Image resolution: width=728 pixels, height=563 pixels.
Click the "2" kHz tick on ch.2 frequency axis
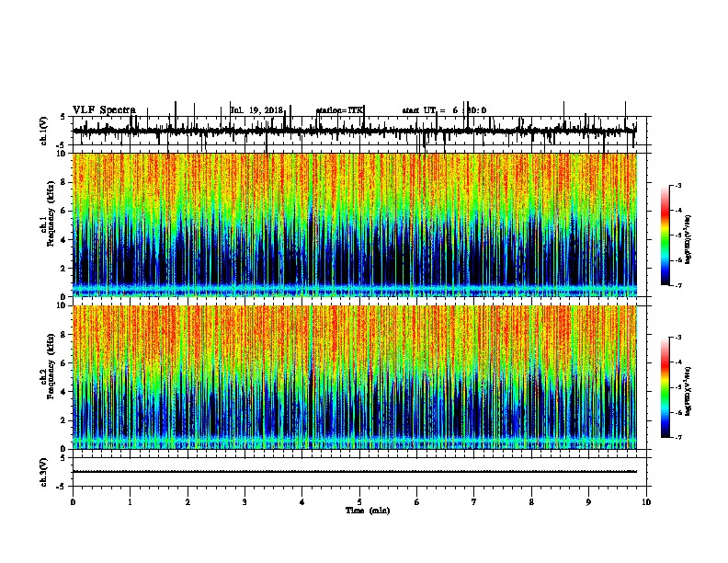click(63, 420)
